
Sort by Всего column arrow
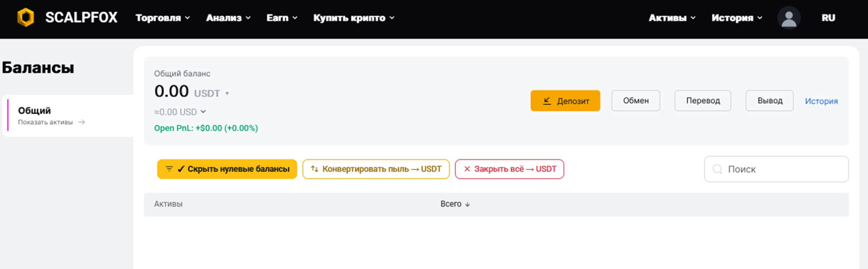pyautogui.click(x=467, y=205)
